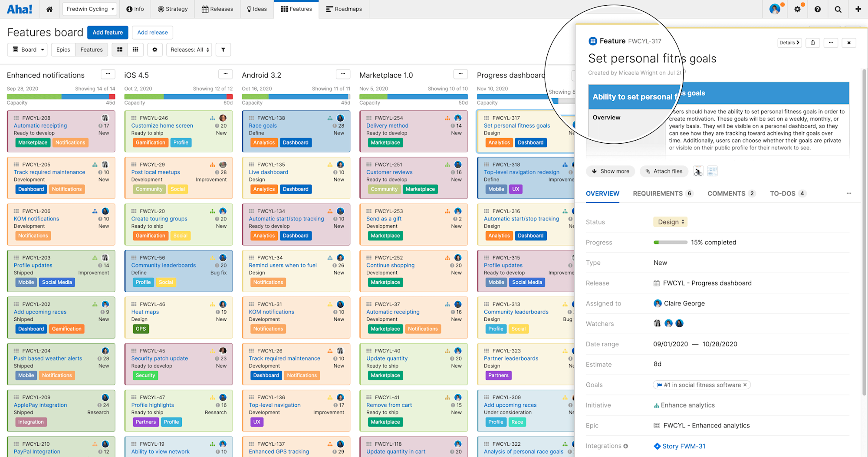Switch the board to Epics view

pyautogui.click(x=63, y=49)
